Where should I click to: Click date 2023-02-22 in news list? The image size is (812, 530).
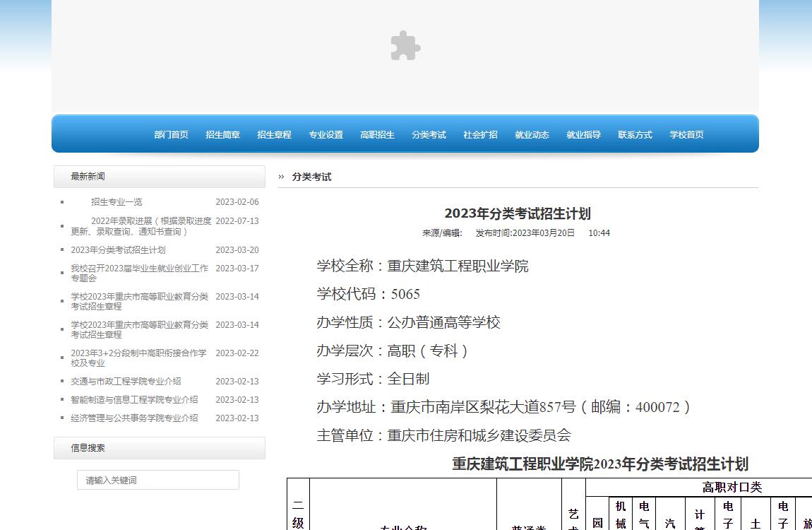[x=237, y=353]
